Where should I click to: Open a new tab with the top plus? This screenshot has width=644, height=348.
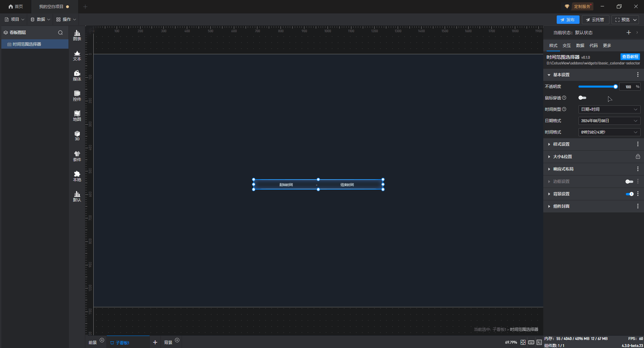coord(85,6)
